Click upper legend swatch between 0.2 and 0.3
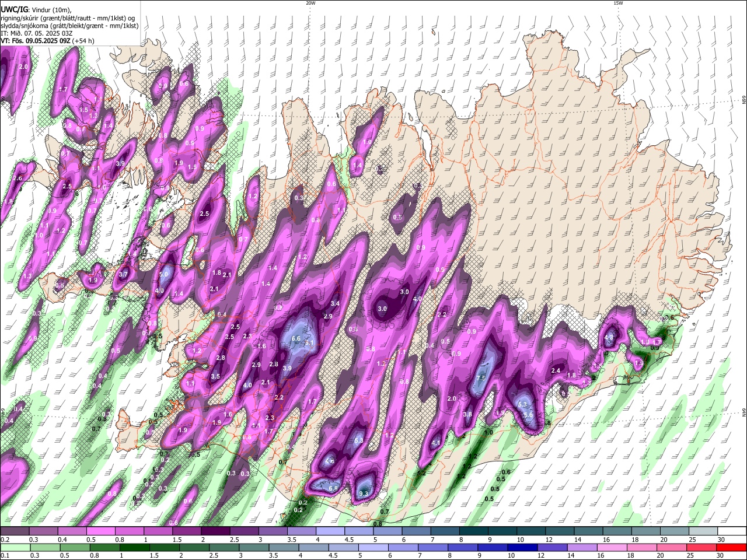 tap(14, 531)
